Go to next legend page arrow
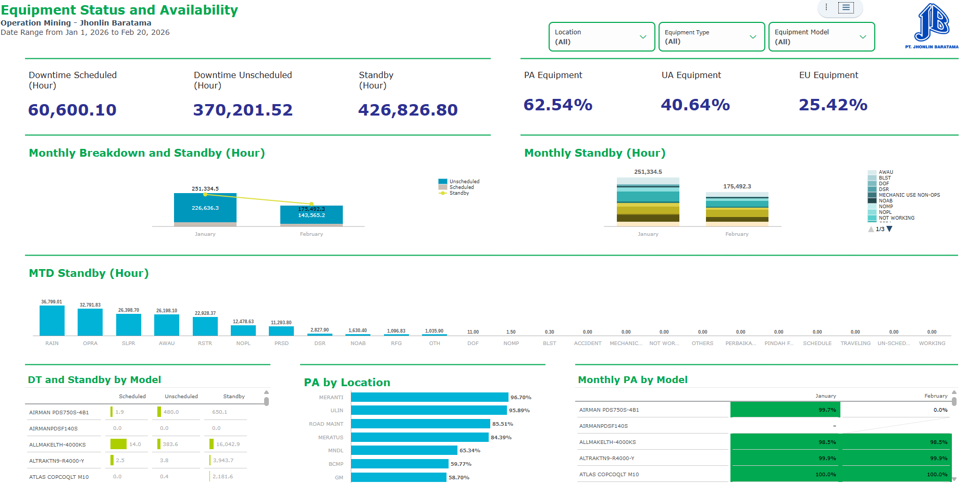 click(x=889, y=229)
